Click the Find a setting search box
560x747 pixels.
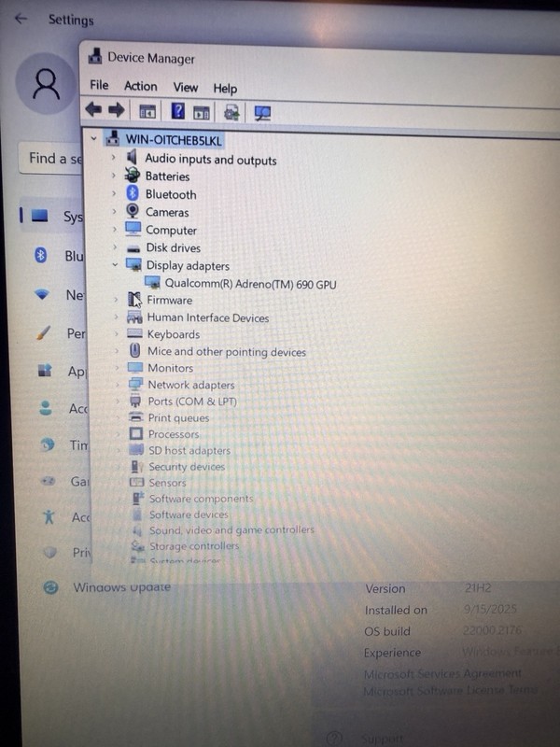50,158
